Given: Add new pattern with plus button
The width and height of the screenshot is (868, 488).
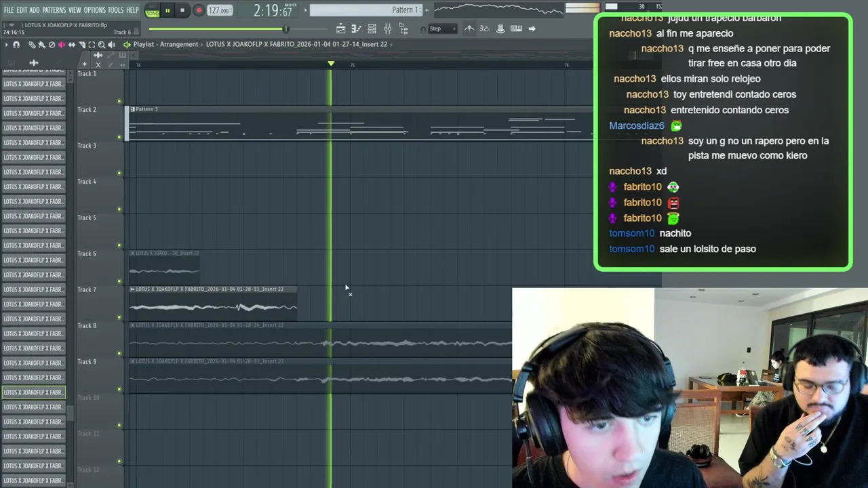Looking at the screenshot, I should click(x=427, y=10).
